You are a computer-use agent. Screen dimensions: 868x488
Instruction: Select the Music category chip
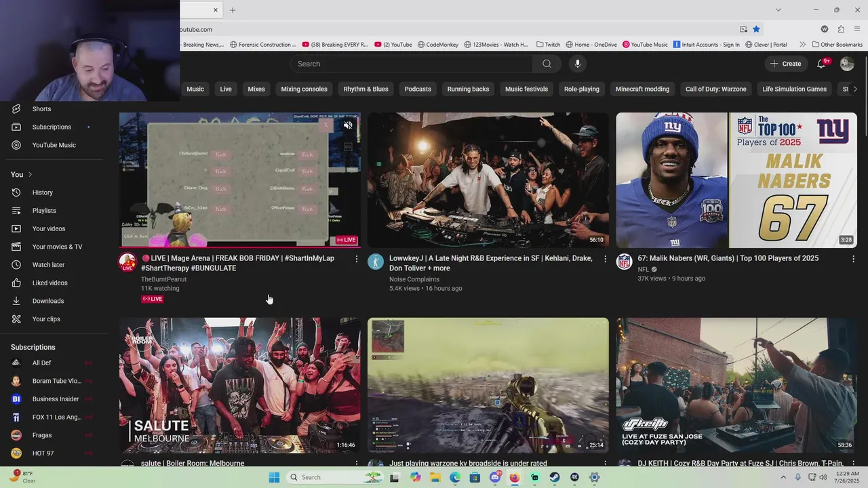(x=195, y=89)
